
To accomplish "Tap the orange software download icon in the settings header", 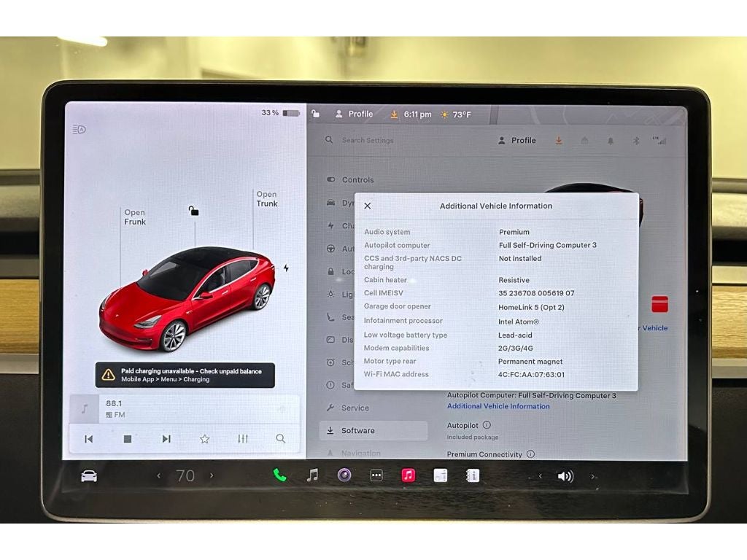I will [558, 141].
